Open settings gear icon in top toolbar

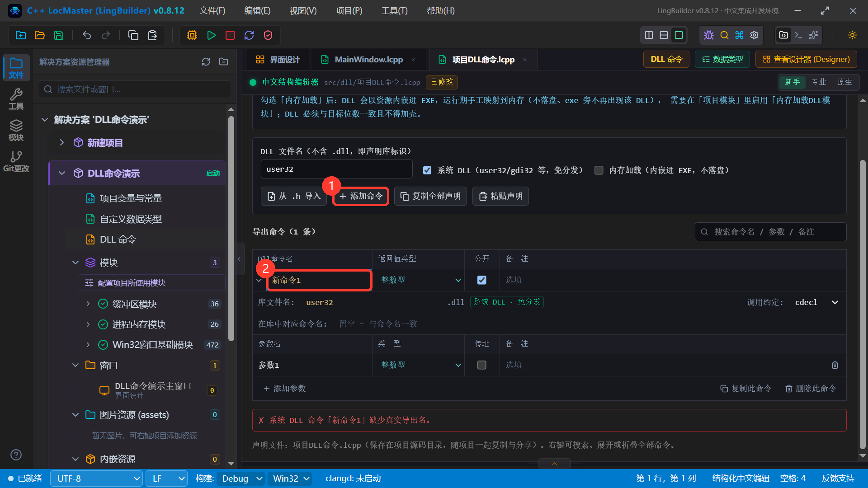[x=754, y=35]
